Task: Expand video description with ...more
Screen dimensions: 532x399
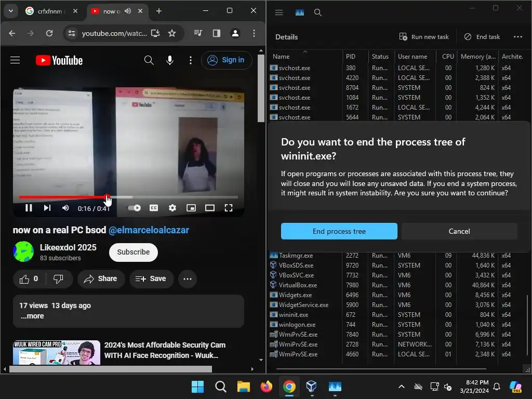Action: [x=32, y=316]
